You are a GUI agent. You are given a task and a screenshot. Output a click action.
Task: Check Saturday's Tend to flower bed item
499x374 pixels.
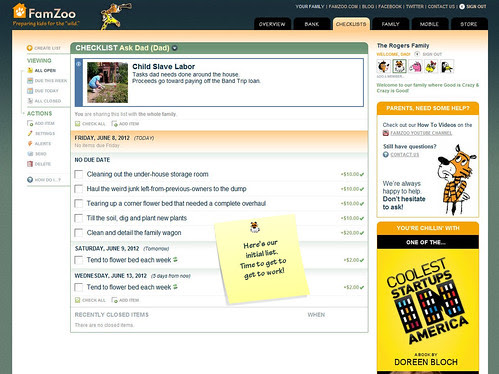pyautogui.click(x=79, y=260)
